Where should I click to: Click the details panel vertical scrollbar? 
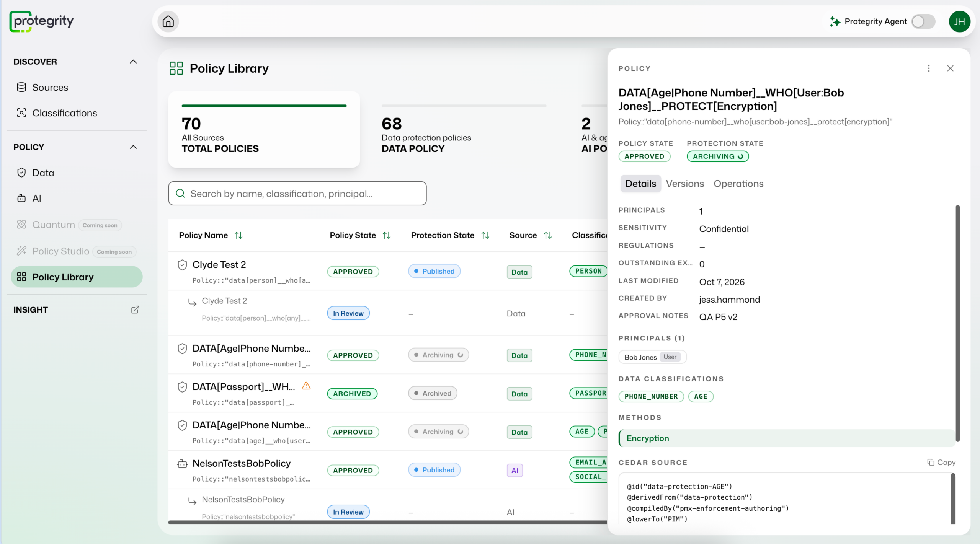tap(958, 323)
